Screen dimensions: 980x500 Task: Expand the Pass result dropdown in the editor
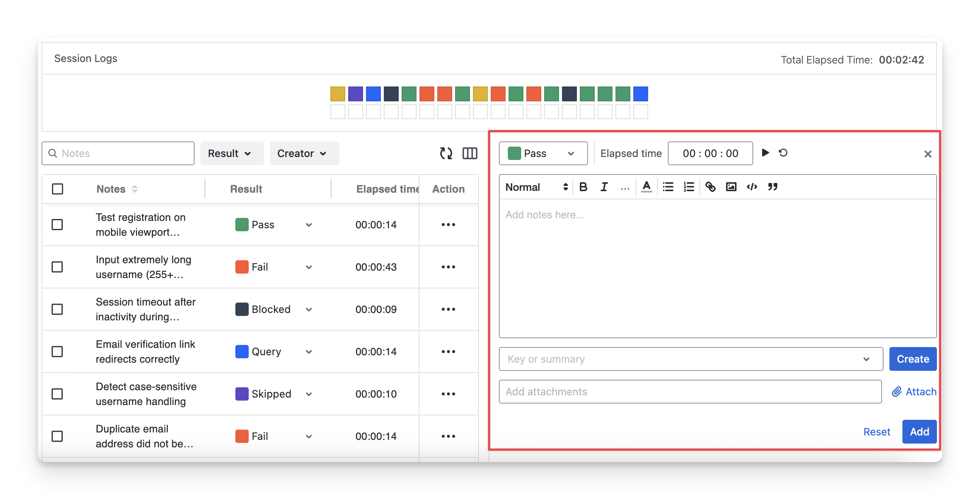[543, 153]
